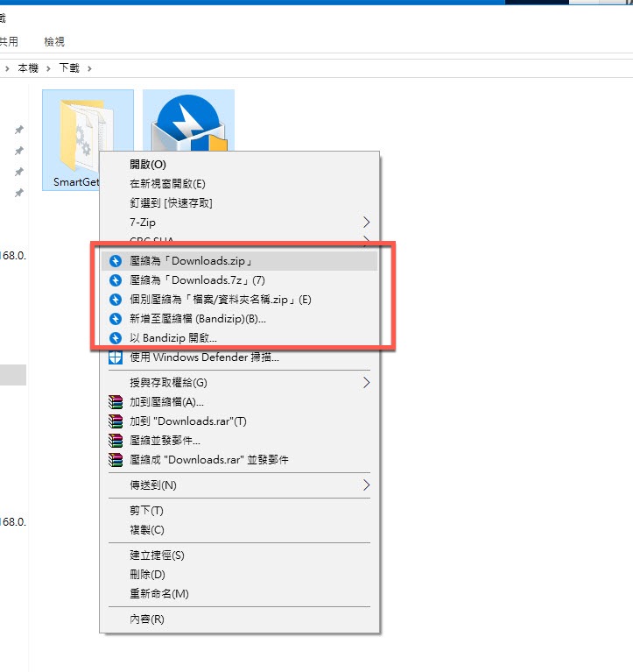Image resolution: width=633 pixels, height=672 pixels.
Task: Compress to Downloads.zip
Action: [x=240, y=261]
